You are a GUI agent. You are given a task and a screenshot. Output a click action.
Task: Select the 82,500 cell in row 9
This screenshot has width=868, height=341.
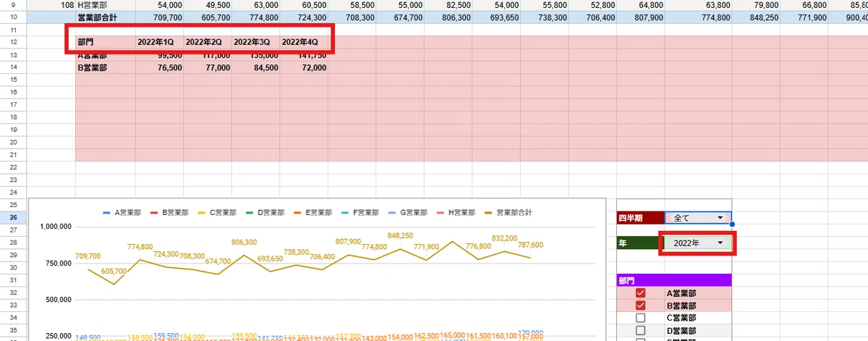coord(448,5)
